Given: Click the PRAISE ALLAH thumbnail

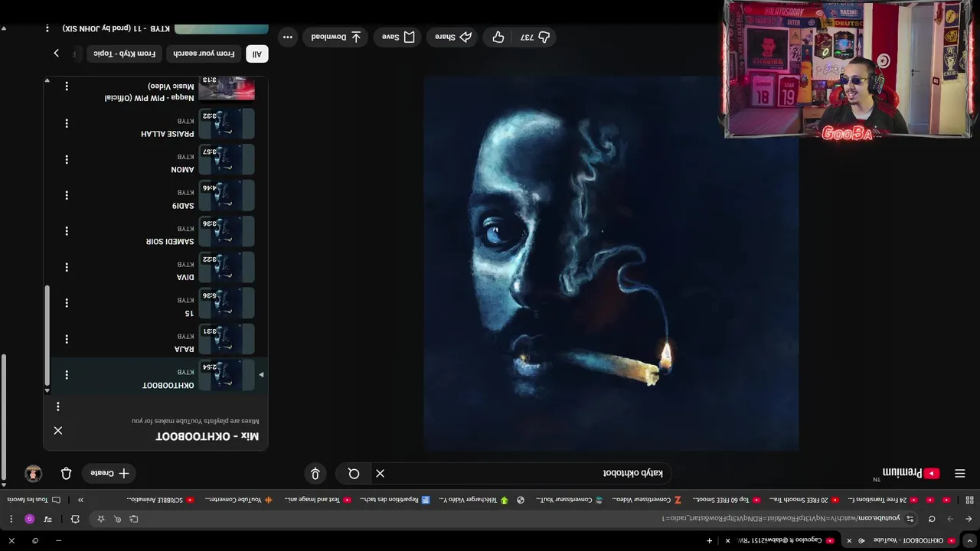Looking at the screenshot, I should pos(227,123).
